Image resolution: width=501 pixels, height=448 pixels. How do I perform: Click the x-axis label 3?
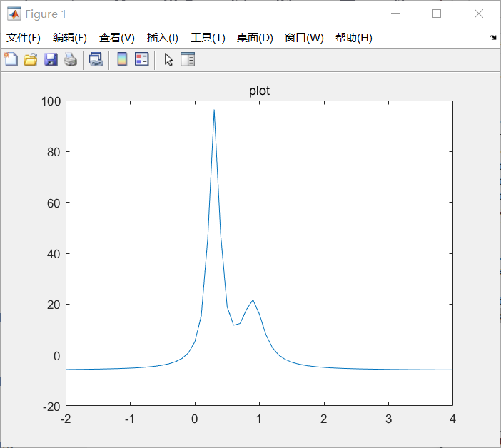tap(388, 419)
